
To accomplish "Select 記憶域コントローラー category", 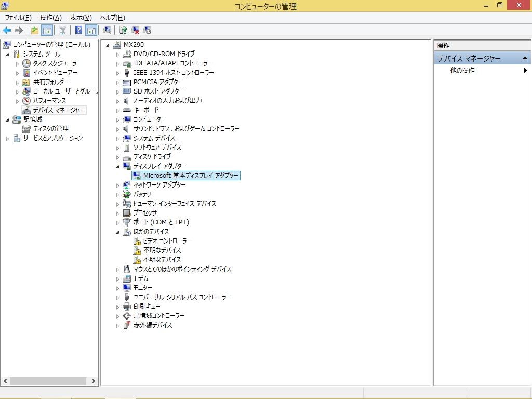I will (x=159, y=316).
